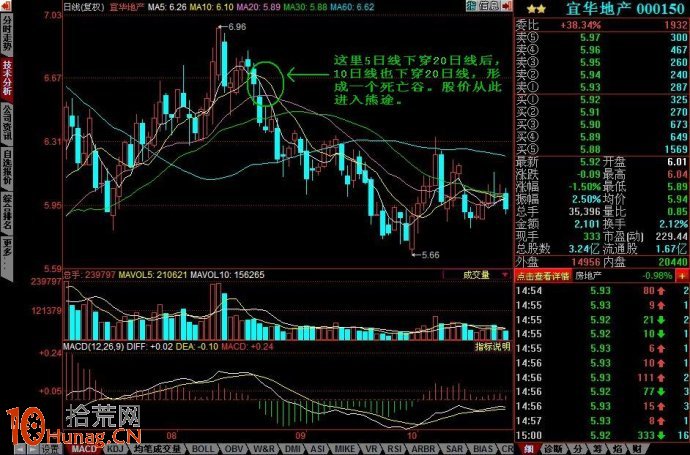This screenshot has height=455, width=690.
Task: Select the 技术分析 side tab
Action: coord(7,78)
